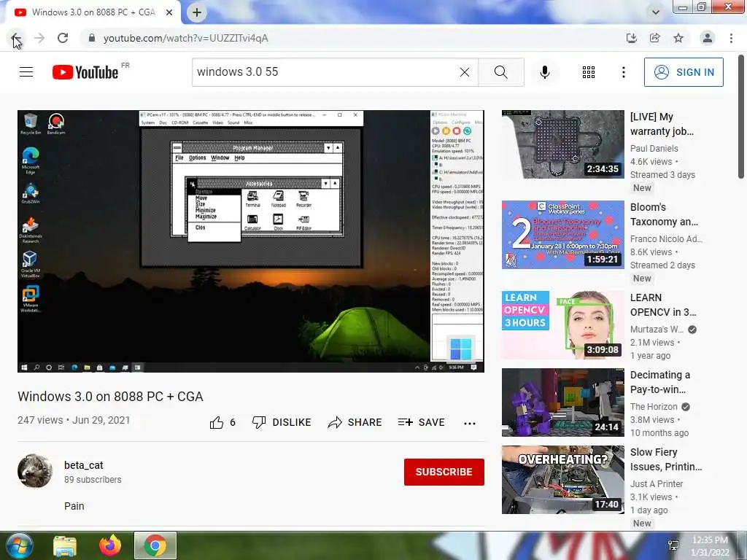Bookmark this page with the star
The height and width of the screenshot is (560, 747).
coord(678,38)
